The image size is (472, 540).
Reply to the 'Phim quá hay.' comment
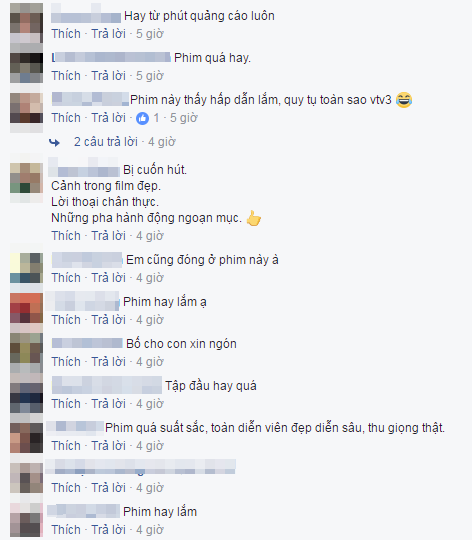click(108, 76)
